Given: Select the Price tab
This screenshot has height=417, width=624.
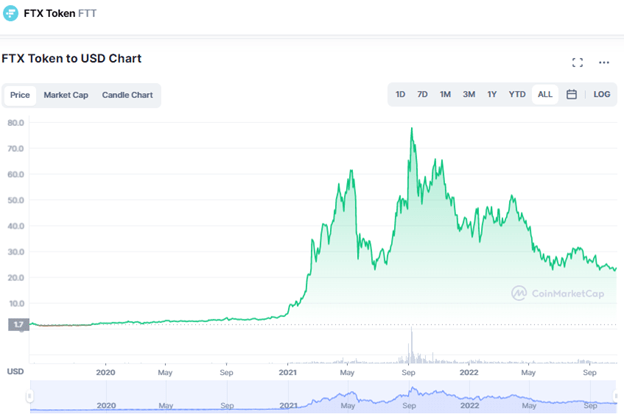Looking at the screenshot, I should 20,95.
